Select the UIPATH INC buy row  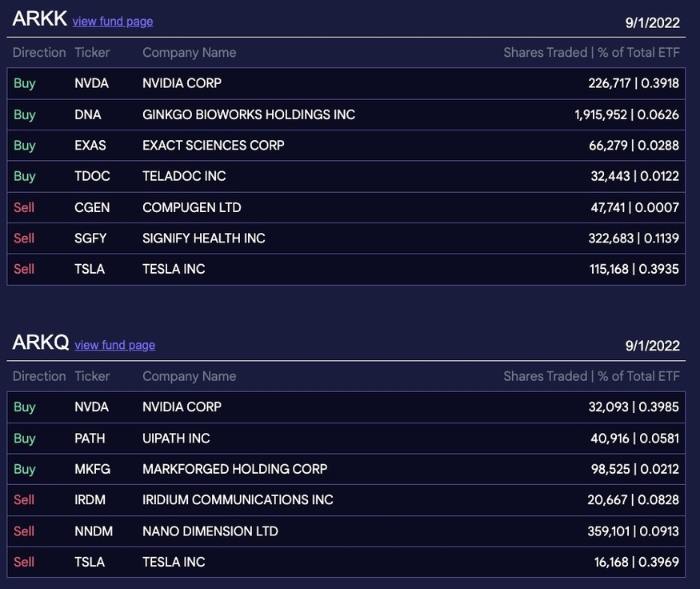(346, 439)
